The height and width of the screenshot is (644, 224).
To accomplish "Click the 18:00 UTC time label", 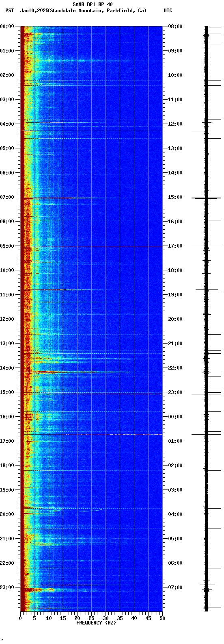I will [175, 270].
